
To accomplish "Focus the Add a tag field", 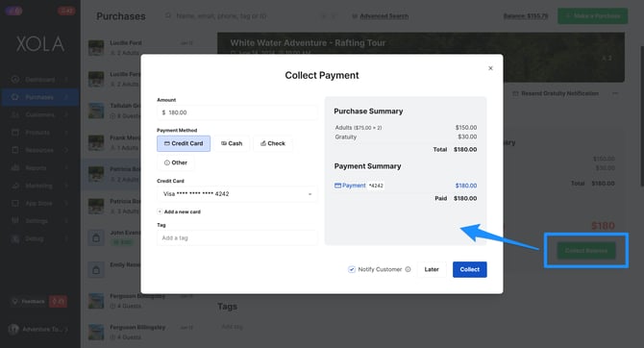I will [x=237, y=237].
